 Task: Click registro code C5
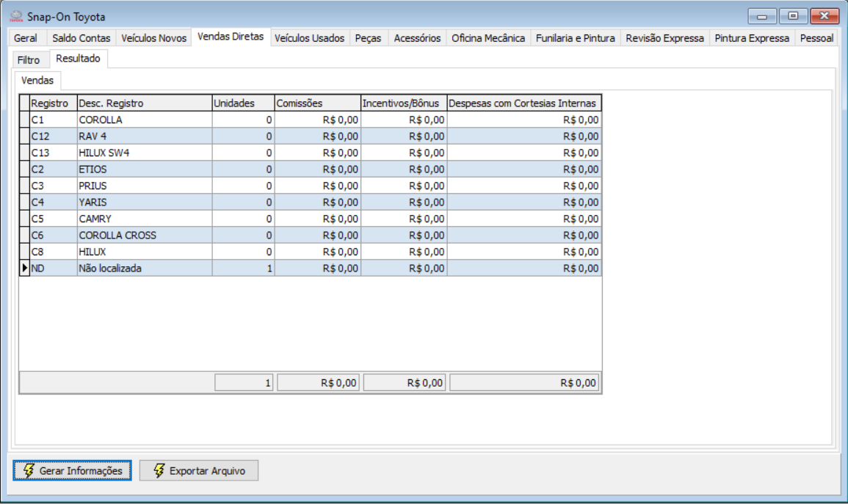(53, 219)
